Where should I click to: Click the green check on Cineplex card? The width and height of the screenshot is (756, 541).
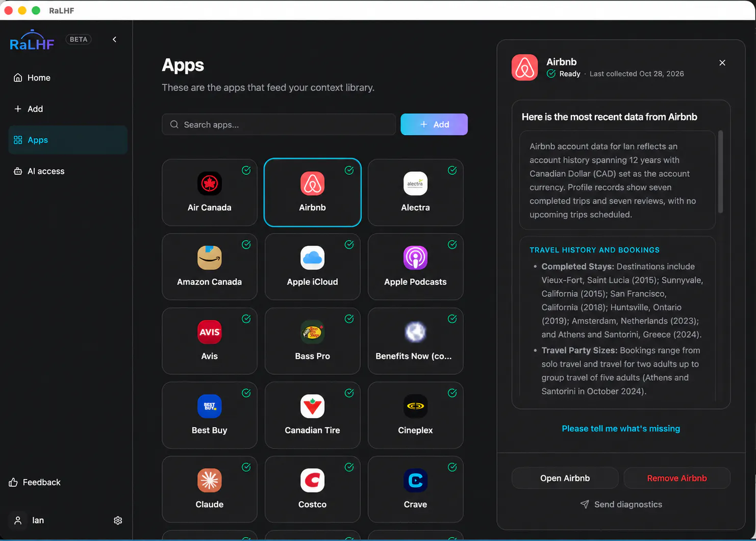452,393
